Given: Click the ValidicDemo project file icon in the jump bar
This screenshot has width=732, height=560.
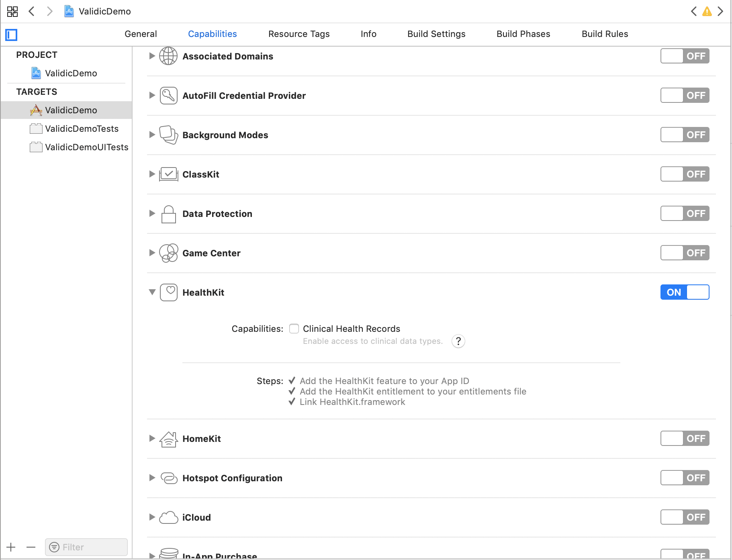Looking at the screenshot, I should [69, 11].
